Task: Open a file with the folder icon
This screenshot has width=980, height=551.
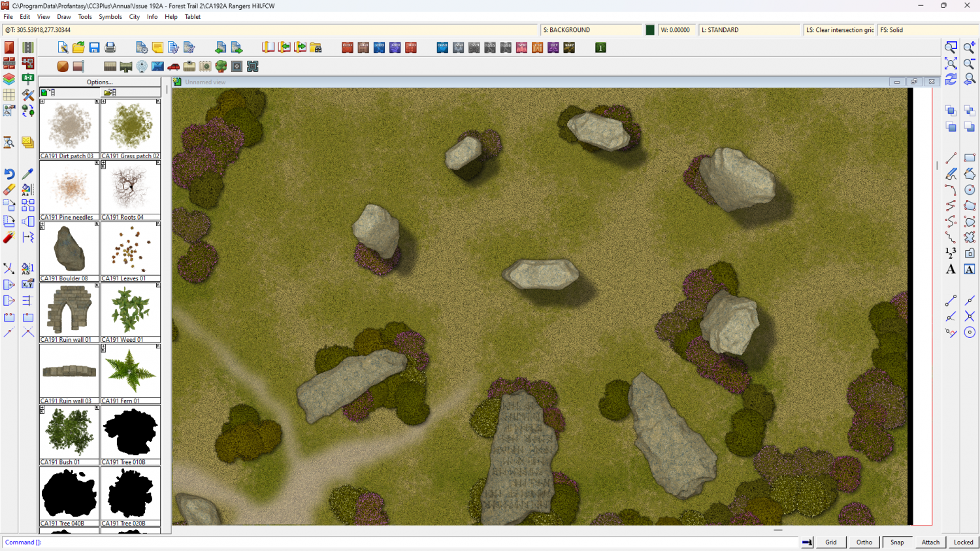Action: click(78, 48)
